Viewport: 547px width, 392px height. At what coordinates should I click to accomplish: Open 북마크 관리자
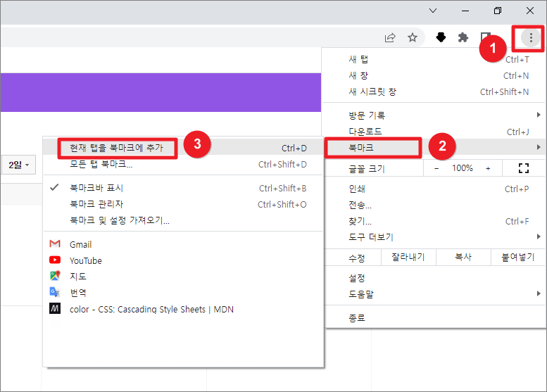point(184,204)
